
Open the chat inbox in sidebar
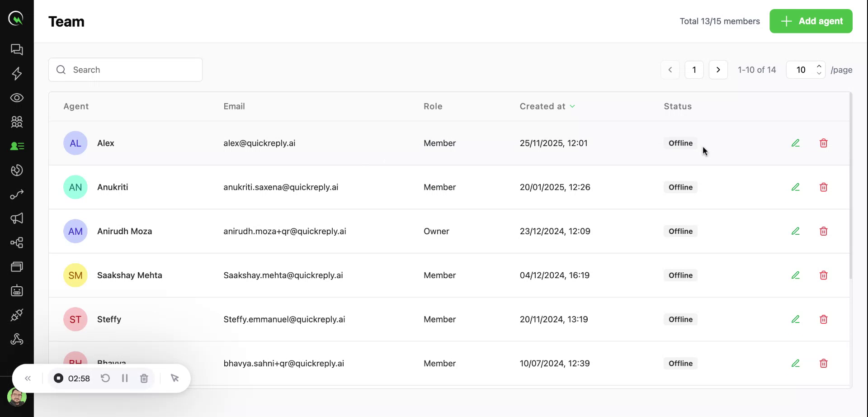point(17,49)
